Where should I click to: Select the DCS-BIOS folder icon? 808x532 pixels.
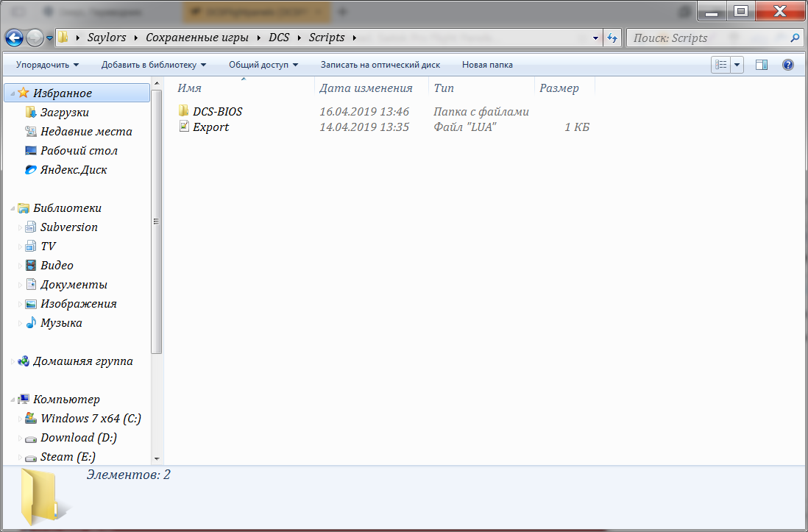tap(184, 111)
